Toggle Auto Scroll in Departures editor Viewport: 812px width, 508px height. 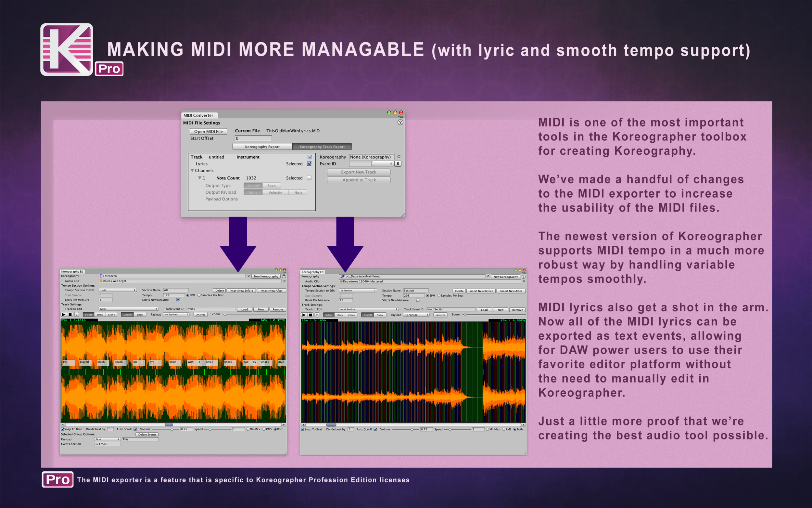(375, 429)
